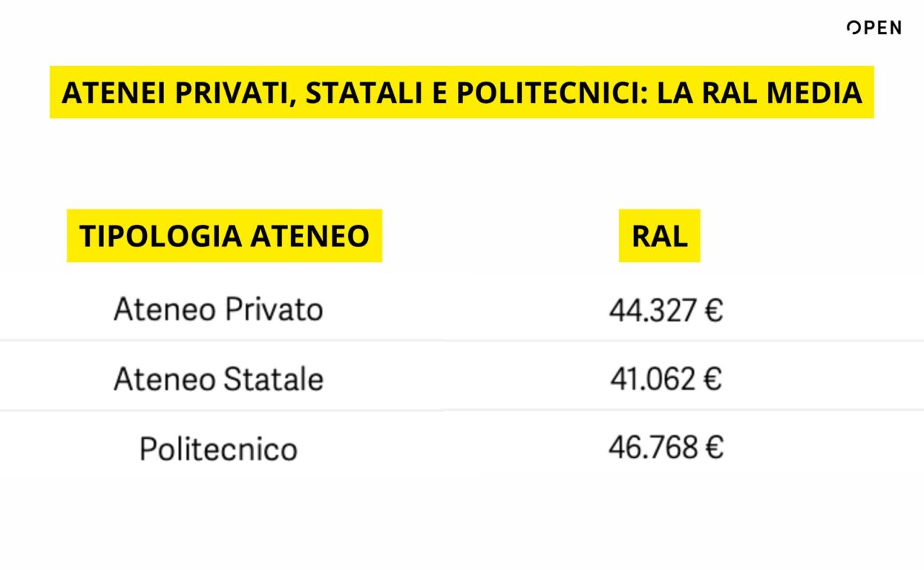Viewport: 924px width, 570px height.
Task: Click the euro symbol next to 41.062
Action: click(x=713, y=380)
